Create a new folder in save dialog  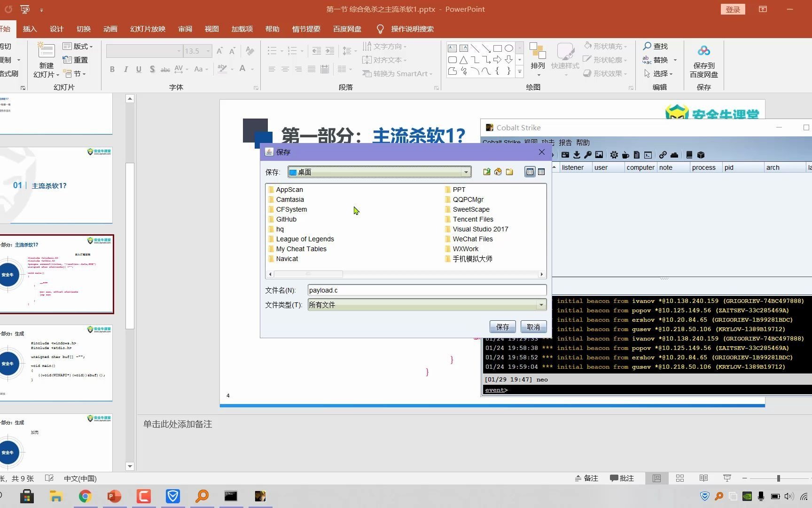coord(509,172)
